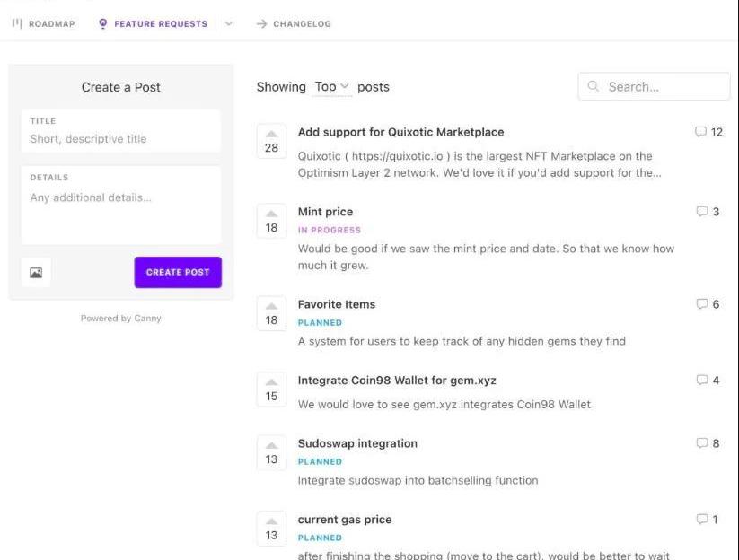Screen dimensions: 739x560
Task: Click upvote arrow on Sudoswap integration post
Action: (x=271, y=444)
